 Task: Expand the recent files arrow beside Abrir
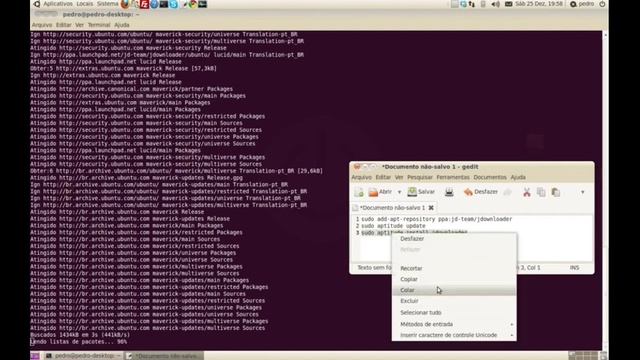[x=399, y=192]
